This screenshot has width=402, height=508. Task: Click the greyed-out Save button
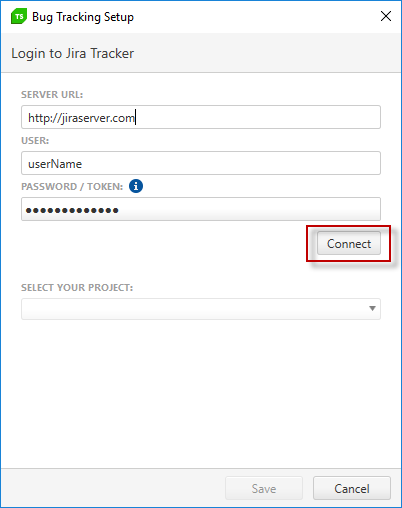click(264, 488)
